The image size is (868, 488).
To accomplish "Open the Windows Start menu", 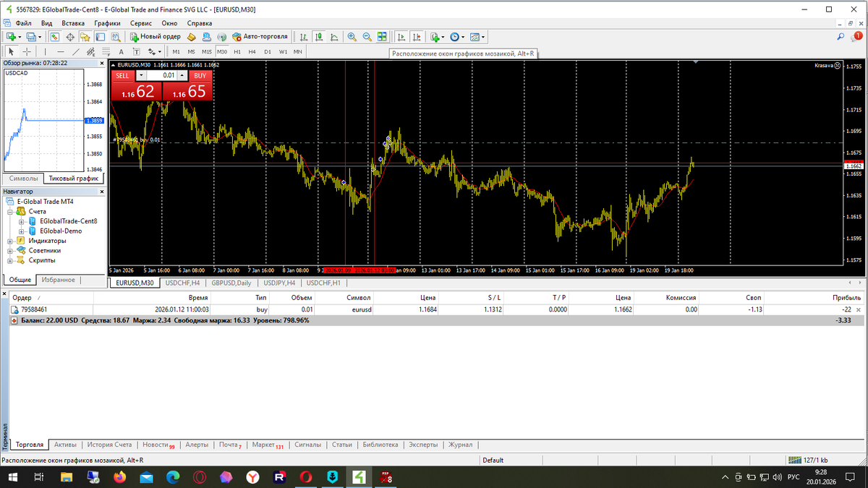I will coord(13,477).
